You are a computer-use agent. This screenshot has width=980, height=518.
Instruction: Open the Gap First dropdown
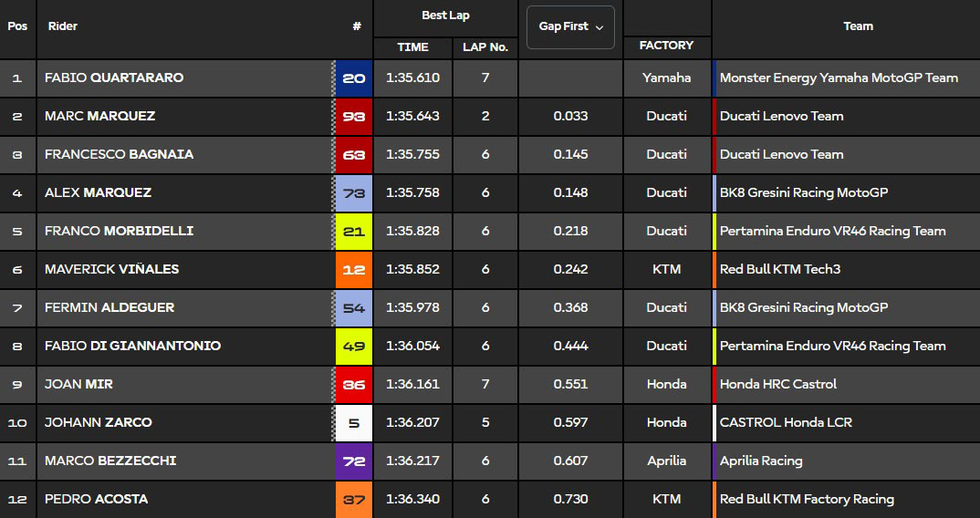[571, 27]
